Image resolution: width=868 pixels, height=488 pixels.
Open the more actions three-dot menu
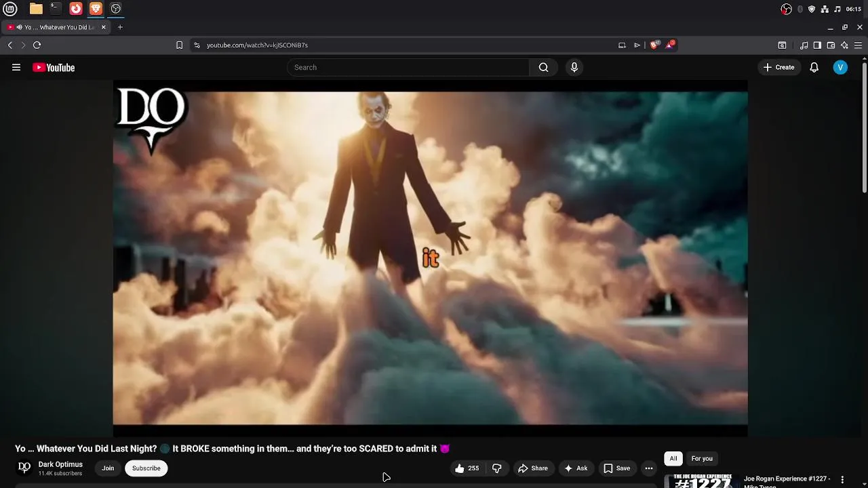649,468
